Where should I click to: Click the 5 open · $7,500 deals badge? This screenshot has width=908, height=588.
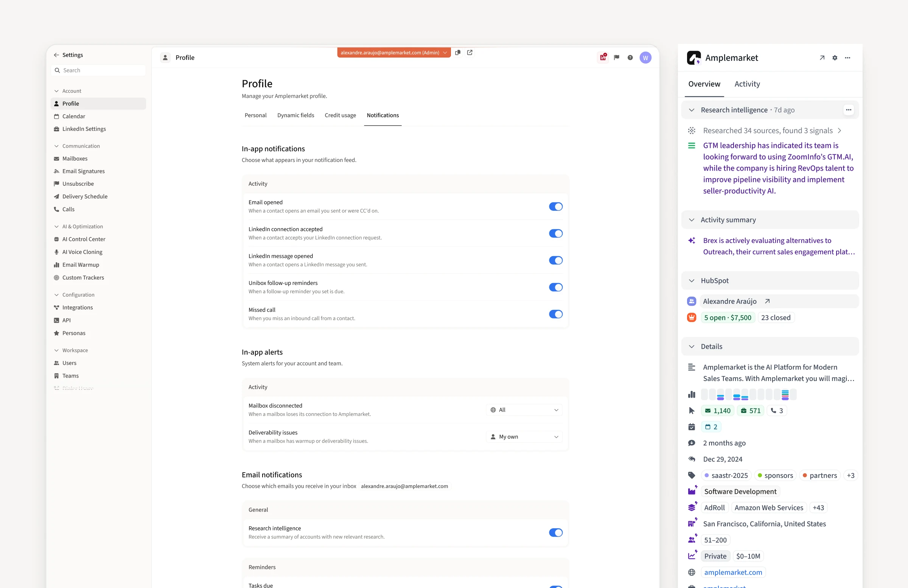click(x=728, y=317)
